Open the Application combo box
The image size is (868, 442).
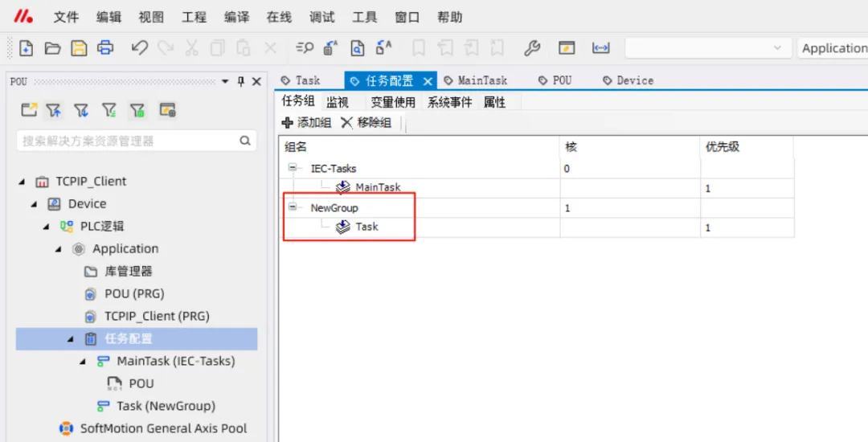coord(833,48)
